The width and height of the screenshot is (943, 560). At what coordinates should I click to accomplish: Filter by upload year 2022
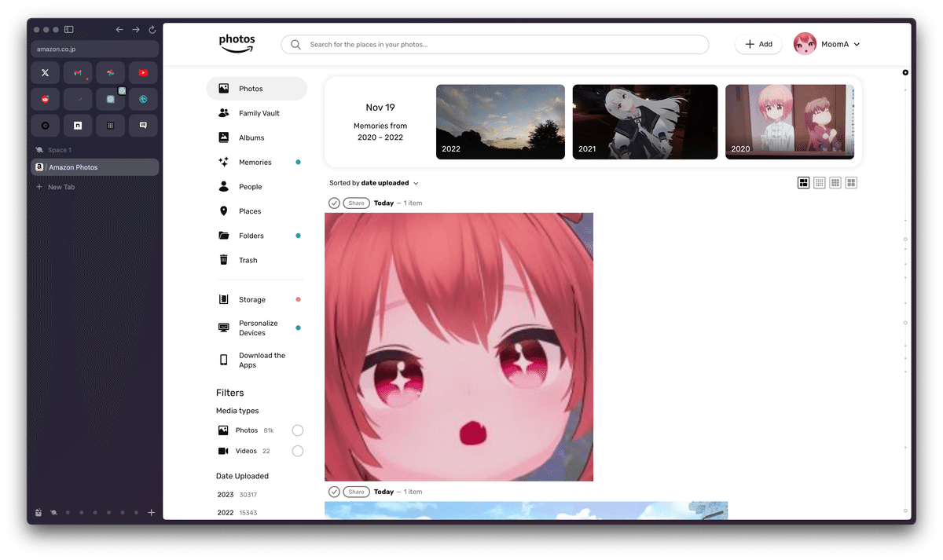pyautogui.click(x=237, y=513)
